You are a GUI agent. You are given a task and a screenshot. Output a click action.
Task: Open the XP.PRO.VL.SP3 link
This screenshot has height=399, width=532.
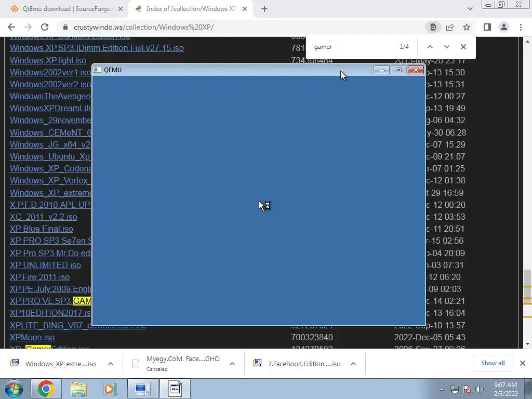click(50, 301)
